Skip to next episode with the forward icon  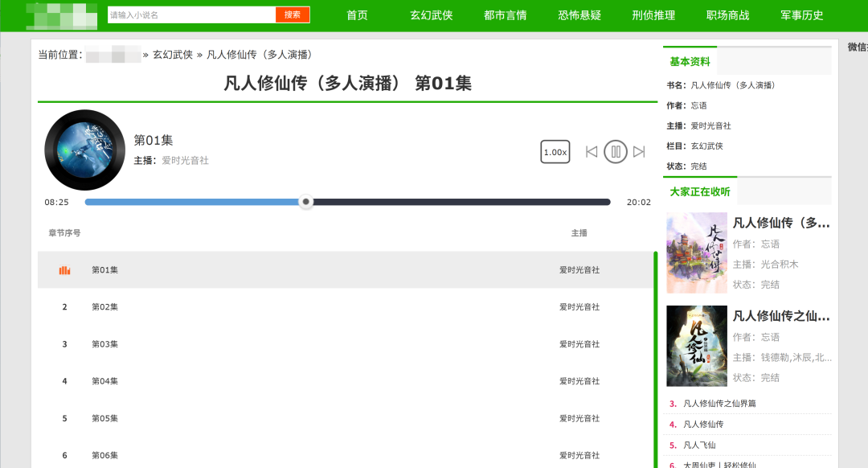pyautogui.click(x=639, y=151)
